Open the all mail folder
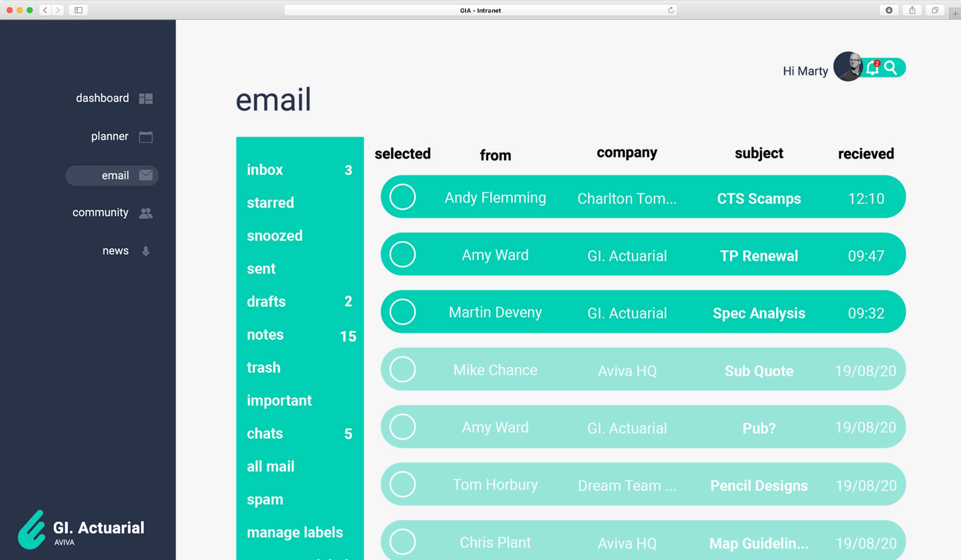961x560 pixels. (270, 466)
